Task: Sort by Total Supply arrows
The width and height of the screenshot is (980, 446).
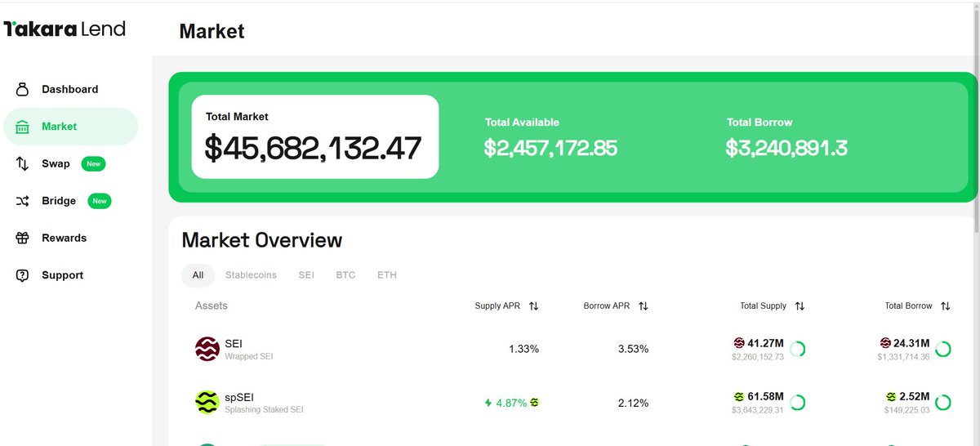Action: pyautogui.click(x=800, y=306)
